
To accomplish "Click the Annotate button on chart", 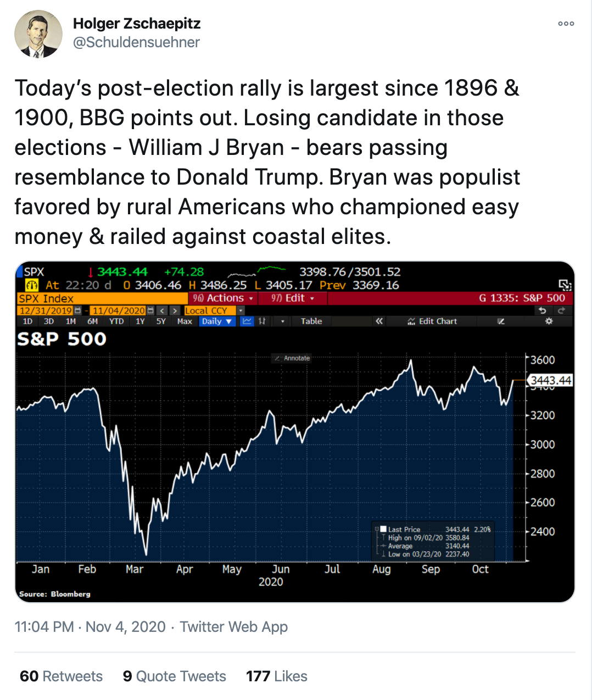I will 292,358.
